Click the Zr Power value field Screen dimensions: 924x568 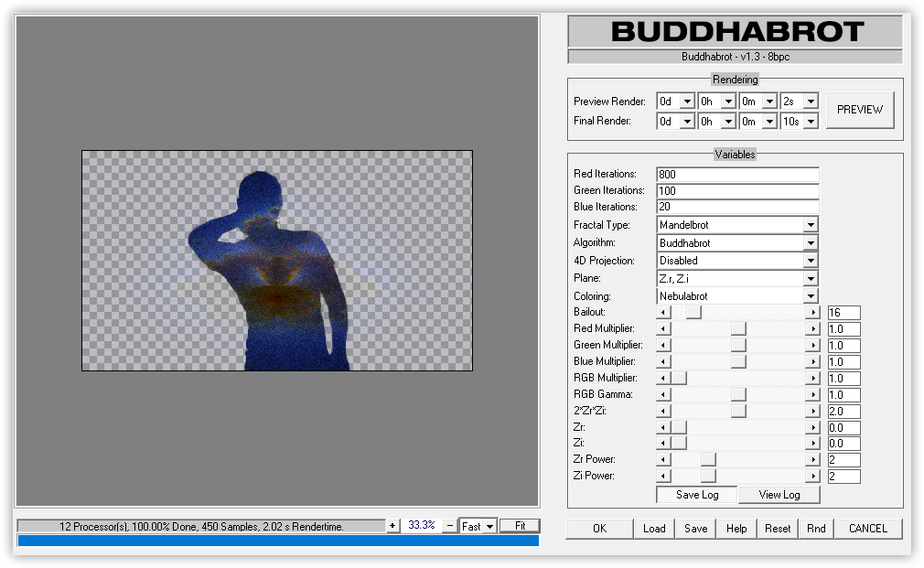tap(843, 459)
